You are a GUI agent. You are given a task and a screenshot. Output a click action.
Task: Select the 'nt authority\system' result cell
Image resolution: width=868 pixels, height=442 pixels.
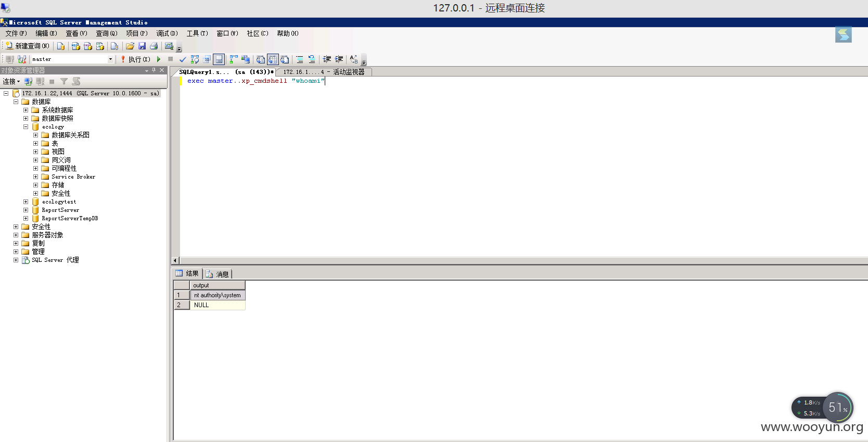218,295
